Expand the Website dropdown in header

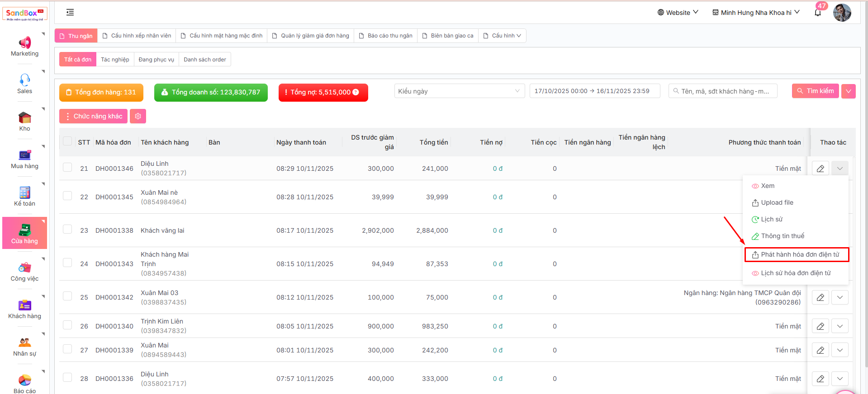point(678,13)
